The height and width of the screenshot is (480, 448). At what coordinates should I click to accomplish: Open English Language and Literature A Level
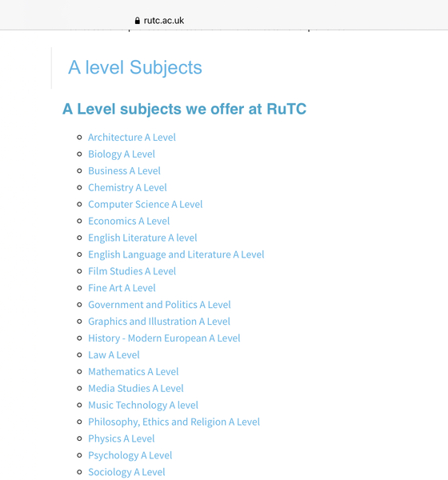click(x=176, y=254)
